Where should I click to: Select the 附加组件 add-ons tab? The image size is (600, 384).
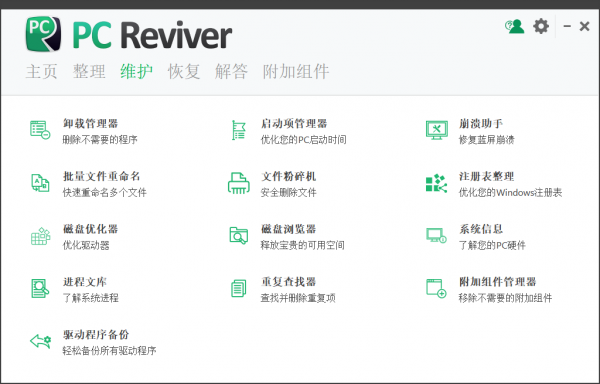296,72
